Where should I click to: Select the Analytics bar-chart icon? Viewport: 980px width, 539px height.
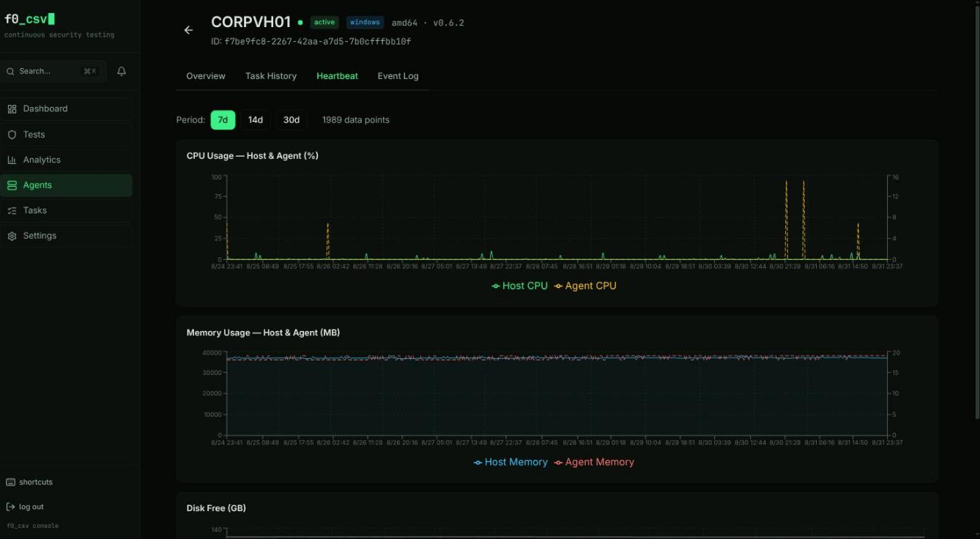click(12, 160)
